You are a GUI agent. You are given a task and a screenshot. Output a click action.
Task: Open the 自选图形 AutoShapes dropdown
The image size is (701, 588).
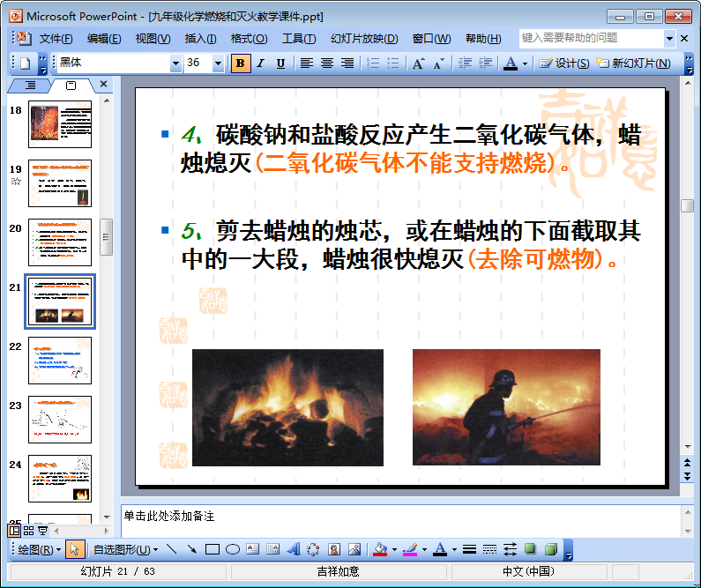tap(125, 549)
